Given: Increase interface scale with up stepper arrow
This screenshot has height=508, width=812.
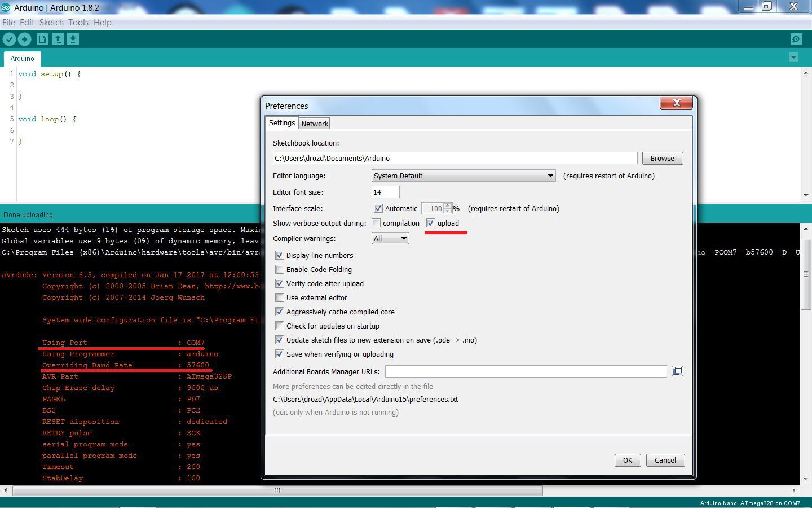Looking at the screenshot, I should (448, 205).
